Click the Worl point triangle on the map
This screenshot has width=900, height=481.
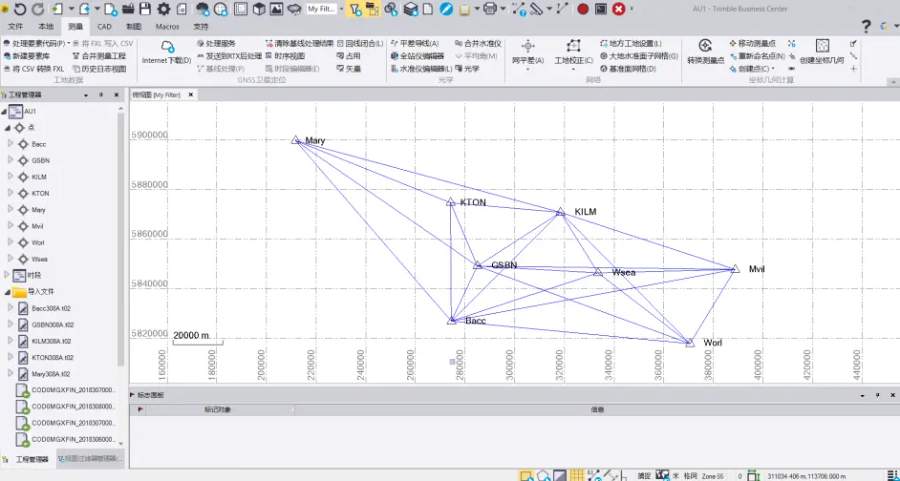click(690, 343)
